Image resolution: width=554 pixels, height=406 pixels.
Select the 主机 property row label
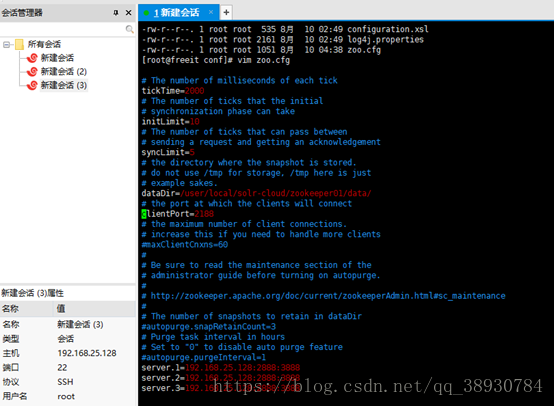(x=11, y=353)
